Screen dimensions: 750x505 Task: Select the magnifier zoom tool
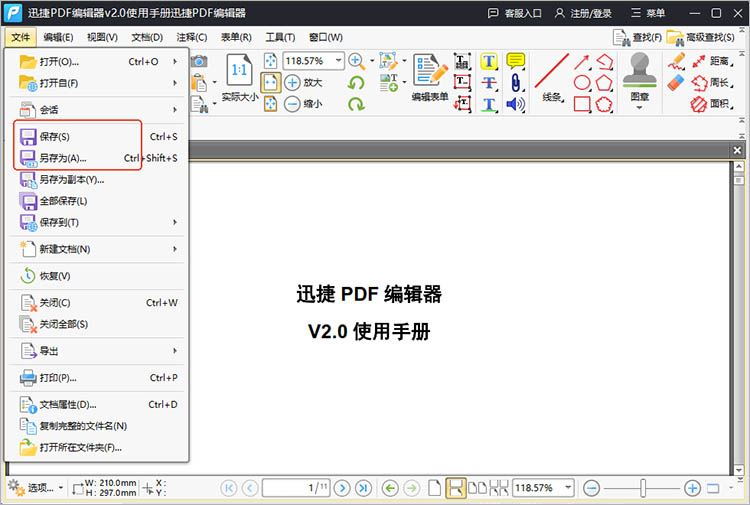356,61
